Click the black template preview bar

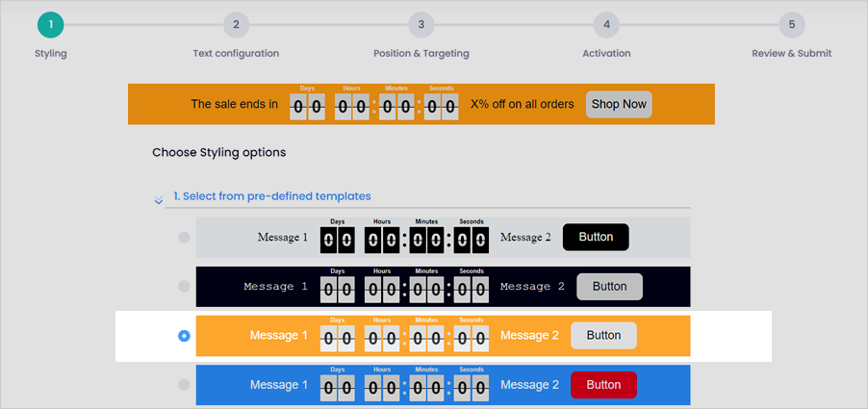point(443,287)
